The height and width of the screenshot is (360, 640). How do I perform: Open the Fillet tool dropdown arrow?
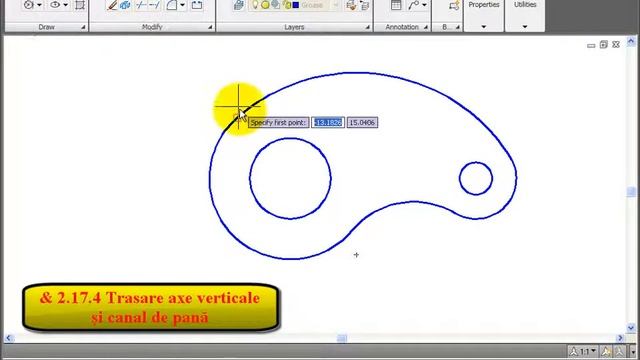click(x=182, y=5)
